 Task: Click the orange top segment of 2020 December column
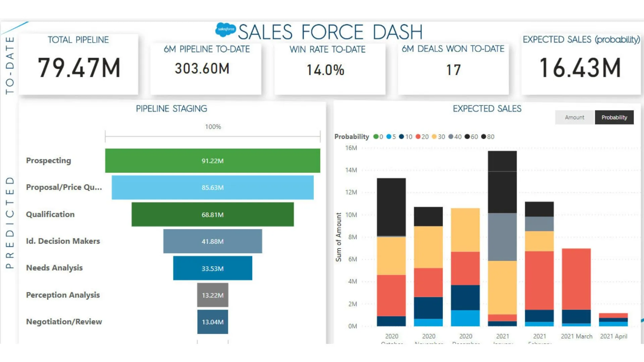point(465,230)
